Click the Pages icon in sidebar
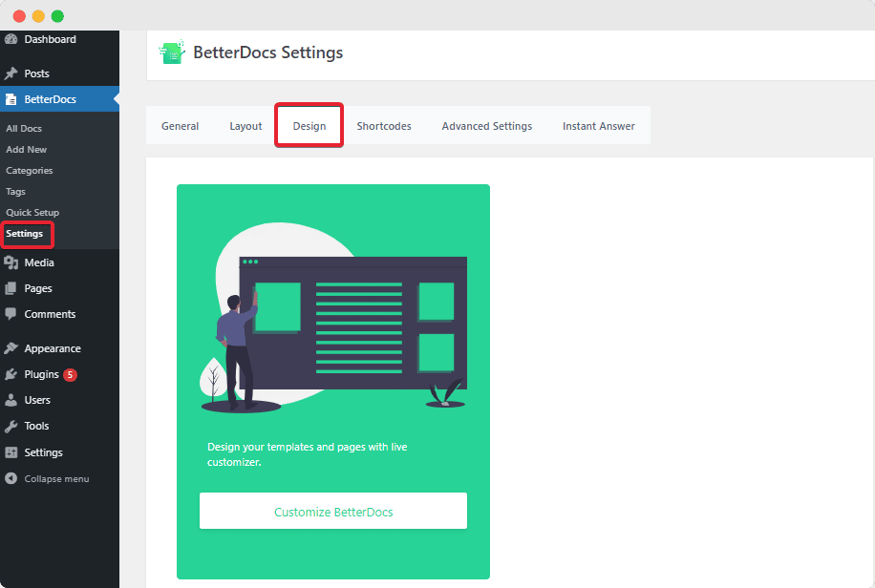The height and width of the screenshot is (588, 875). click(11, 288)
